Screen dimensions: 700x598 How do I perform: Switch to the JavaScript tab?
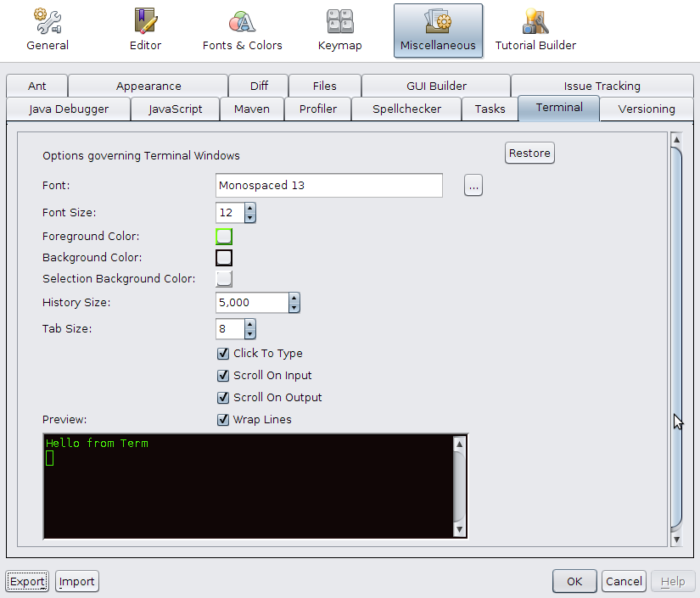(175, 109)
